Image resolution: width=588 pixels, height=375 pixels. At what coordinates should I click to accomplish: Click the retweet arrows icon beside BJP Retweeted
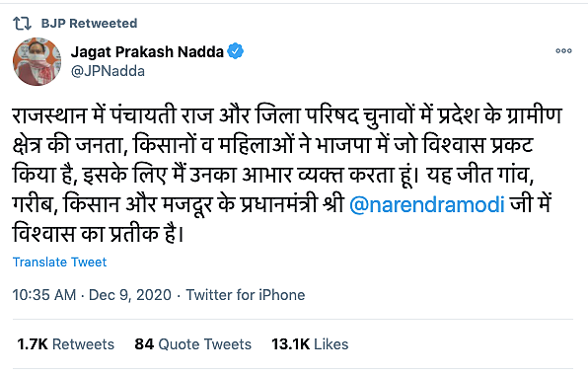coord(22,24)
